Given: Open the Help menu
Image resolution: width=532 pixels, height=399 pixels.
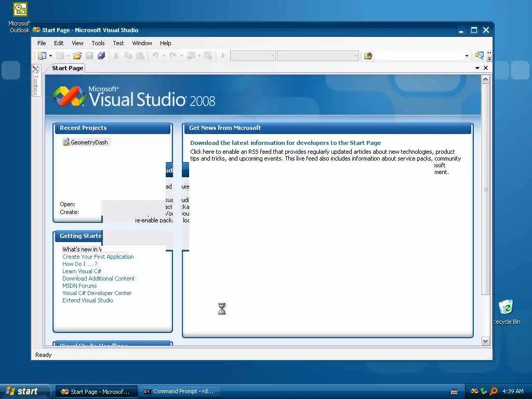Looking at the screenshot, I should pyautogui.click(x=166, y=43).
